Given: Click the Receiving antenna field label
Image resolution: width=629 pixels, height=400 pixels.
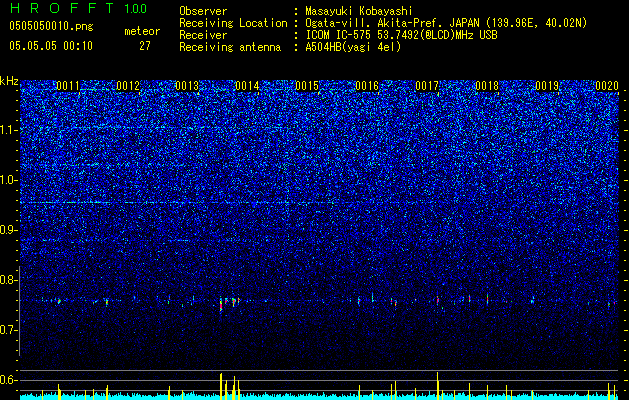Looking at the screenshot, I should click(x=230, y=47).
